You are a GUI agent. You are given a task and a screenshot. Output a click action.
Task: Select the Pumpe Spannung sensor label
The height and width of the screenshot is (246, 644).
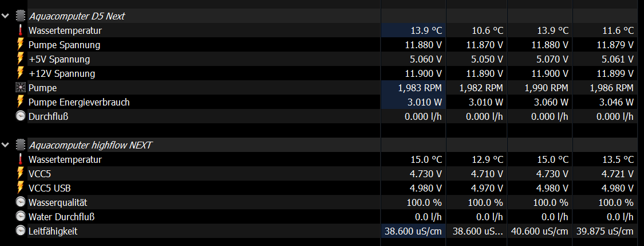[64, 45]
